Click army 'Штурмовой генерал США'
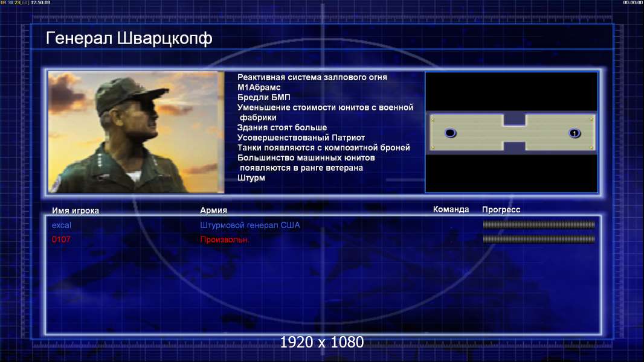 [250, 225]
